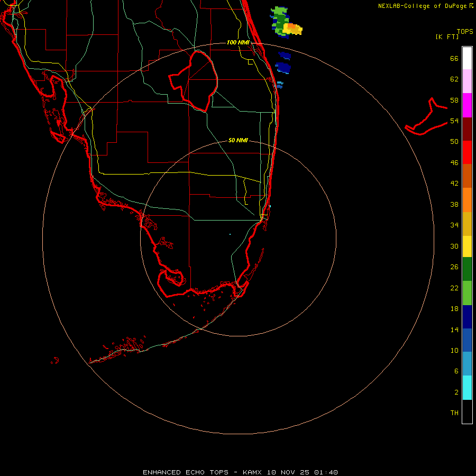Click the 50 legend value
The height and width of the screenshot is (476, 476).
click(x=454, y=142)
